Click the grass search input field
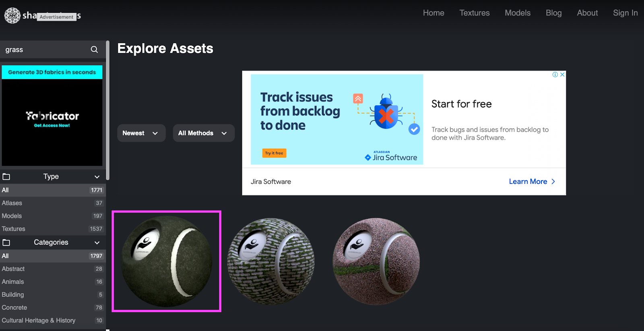 [46, 49]
